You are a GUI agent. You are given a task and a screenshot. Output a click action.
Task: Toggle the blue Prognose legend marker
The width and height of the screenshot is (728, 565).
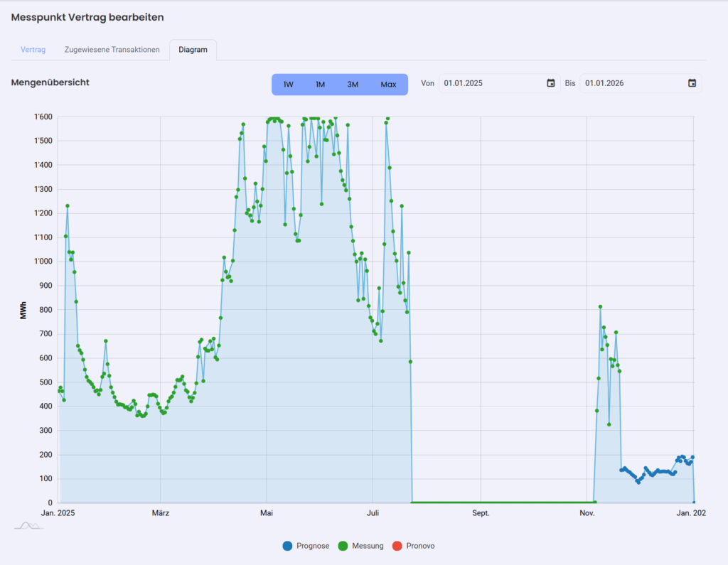(287, 546)
